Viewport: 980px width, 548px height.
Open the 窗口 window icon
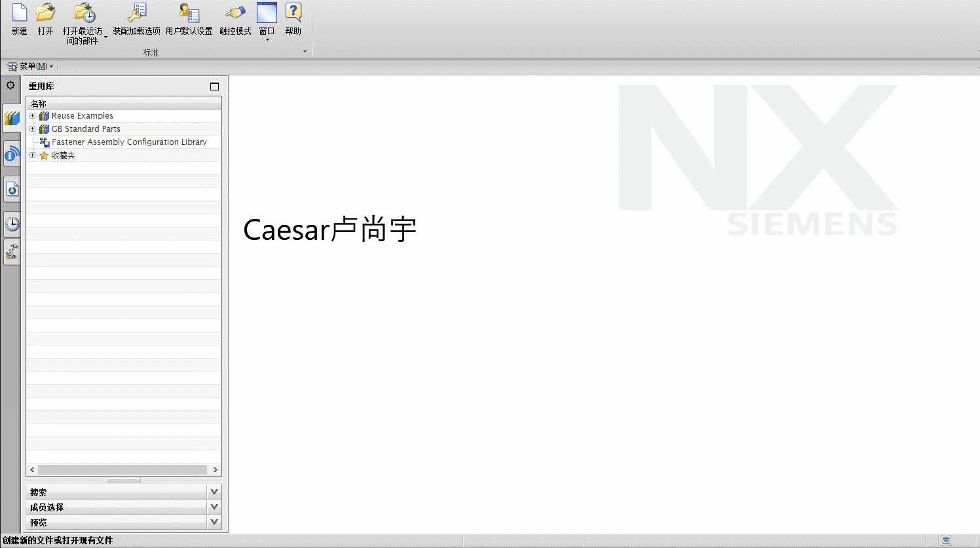[267, 13]
